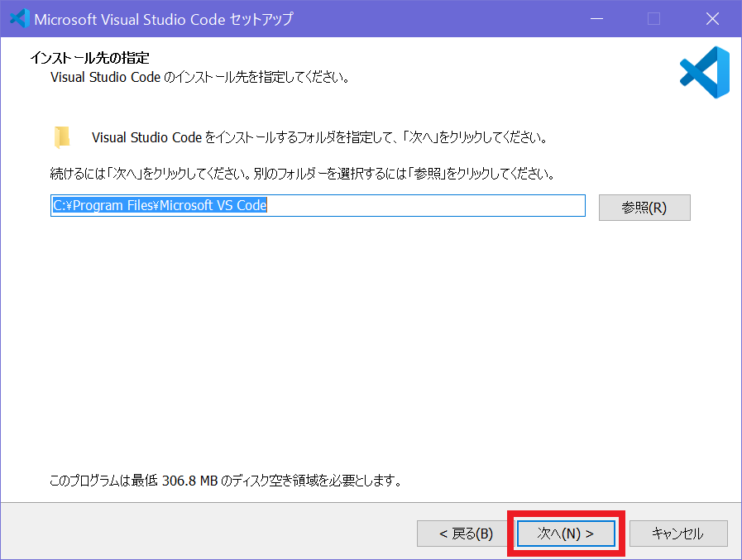Go back with the 戻る(B) button
The width and height of the screenshot is (742, 560).
(x=466, y=534)
